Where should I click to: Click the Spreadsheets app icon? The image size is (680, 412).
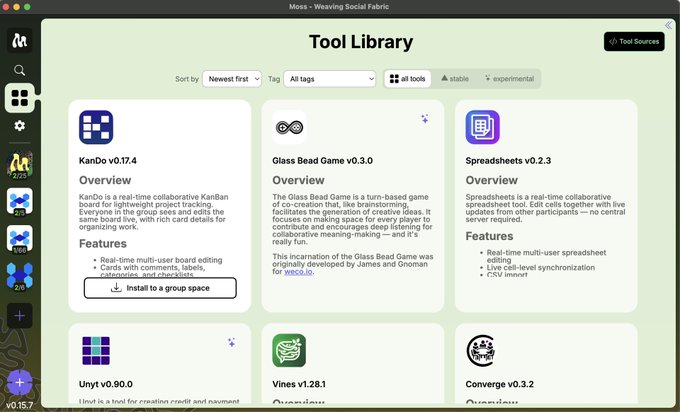483,127
